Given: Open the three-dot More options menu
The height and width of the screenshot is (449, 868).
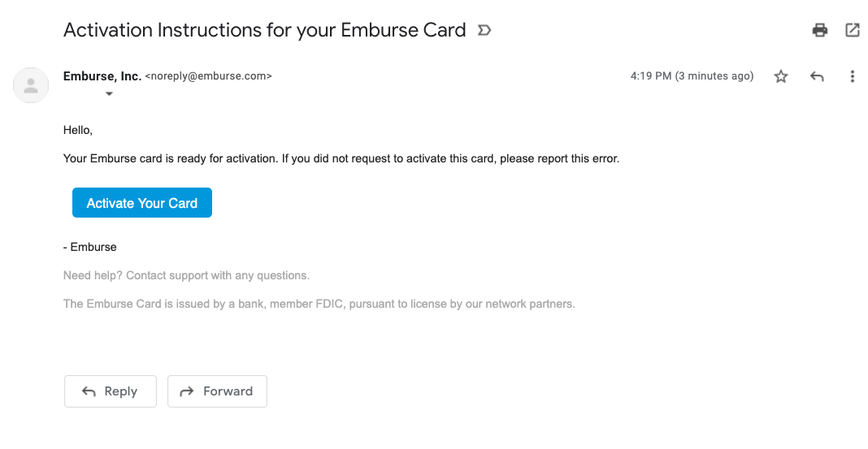Looking at the screenshot, I should point(853,76).
